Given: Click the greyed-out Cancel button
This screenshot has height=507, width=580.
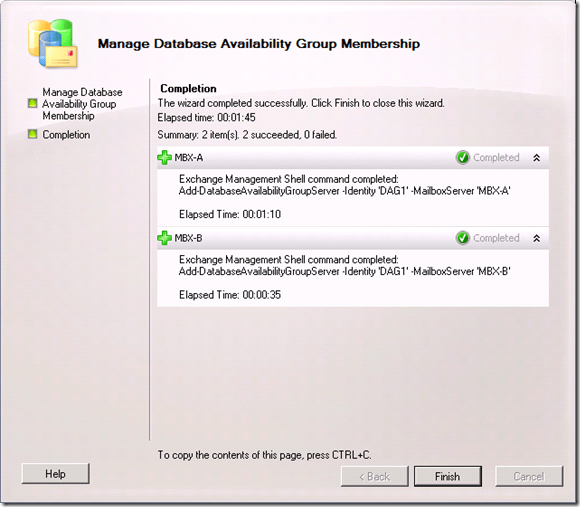Looking at the screenshot, I should 529,476.
